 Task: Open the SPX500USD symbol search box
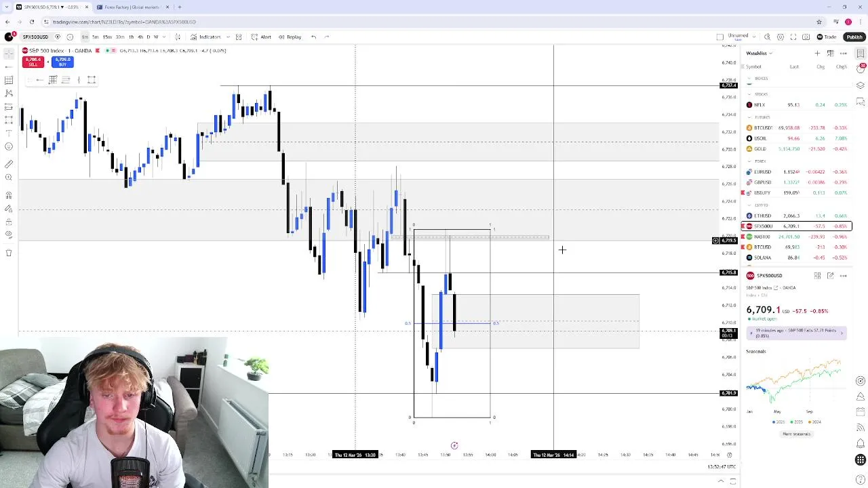point(35,37)
